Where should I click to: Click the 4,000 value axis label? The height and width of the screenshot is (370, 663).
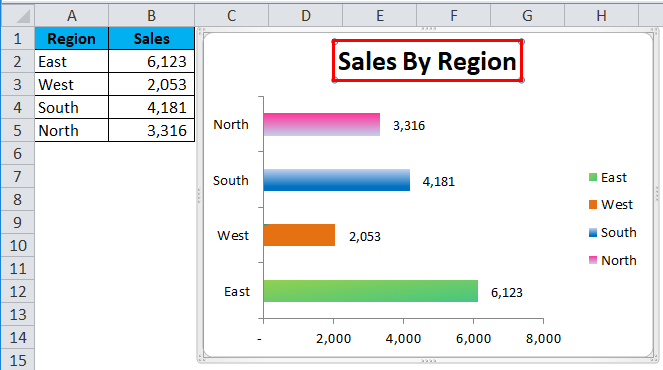coord(403,338)
